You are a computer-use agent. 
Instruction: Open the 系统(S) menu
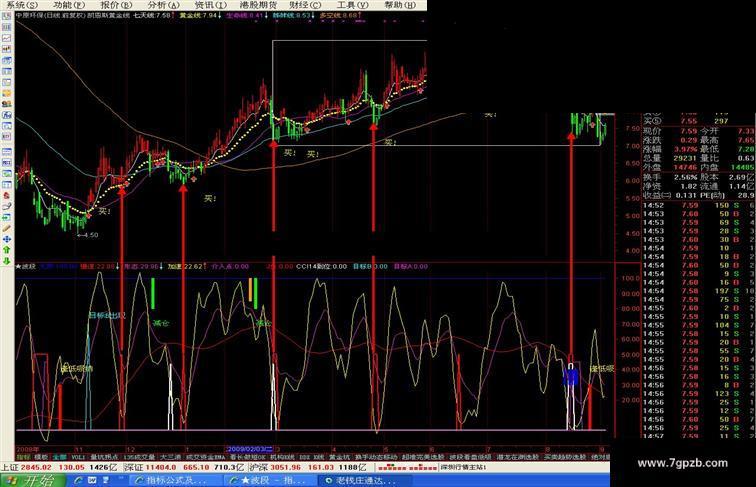[x=23, y=5]
